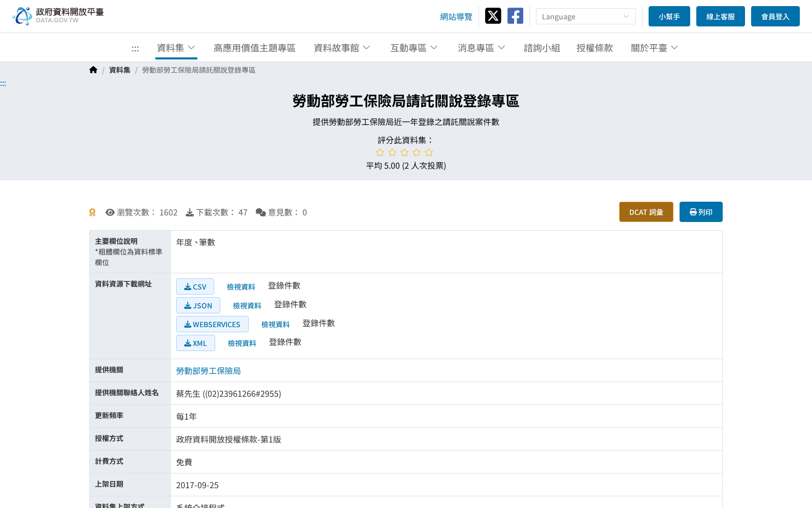Click 檢視資料 next to WEBSERVICES

pyautogui.click(x=276, y=325)
